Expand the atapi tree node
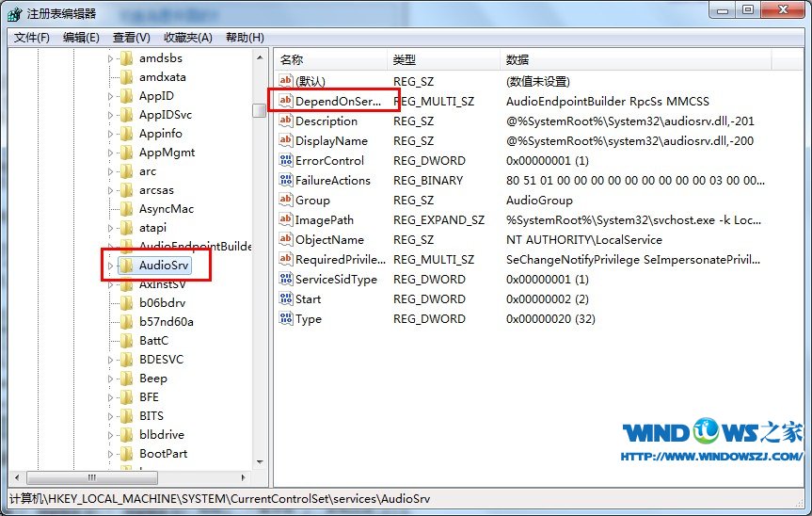Image resolution: width=812 pixels, height=516 pixels. click(x=110, y=228)
